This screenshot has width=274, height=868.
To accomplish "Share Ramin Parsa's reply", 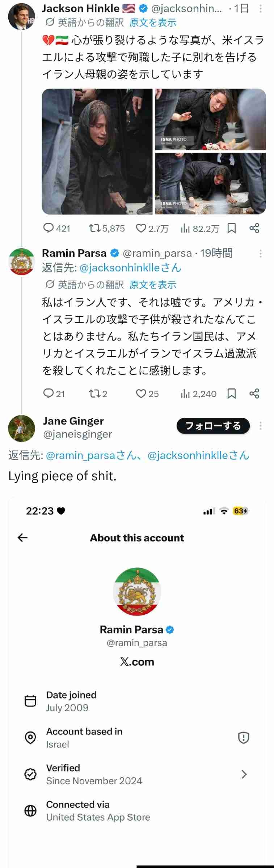I will click(x=254, y=393).
